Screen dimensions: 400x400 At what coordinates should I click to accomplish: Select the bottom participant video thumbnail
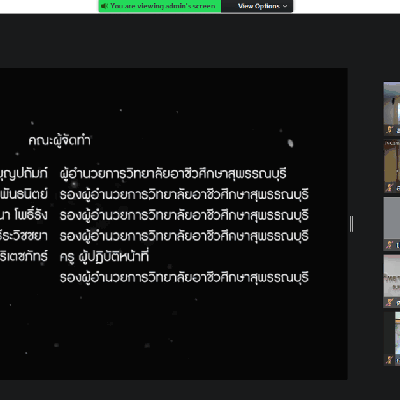pyautogui.click(x=392, y=339)
